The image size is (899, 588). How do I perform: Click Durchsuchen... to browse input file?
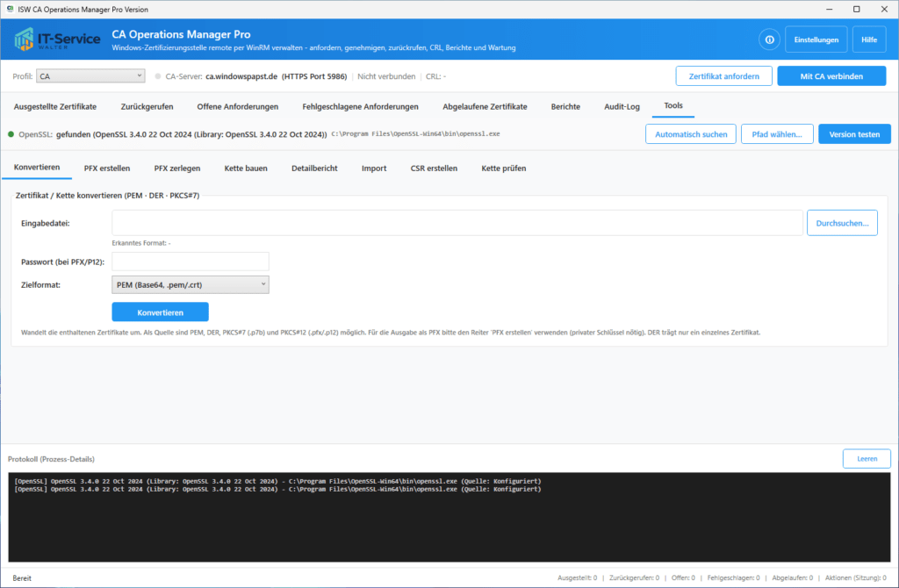click(842, 223)
